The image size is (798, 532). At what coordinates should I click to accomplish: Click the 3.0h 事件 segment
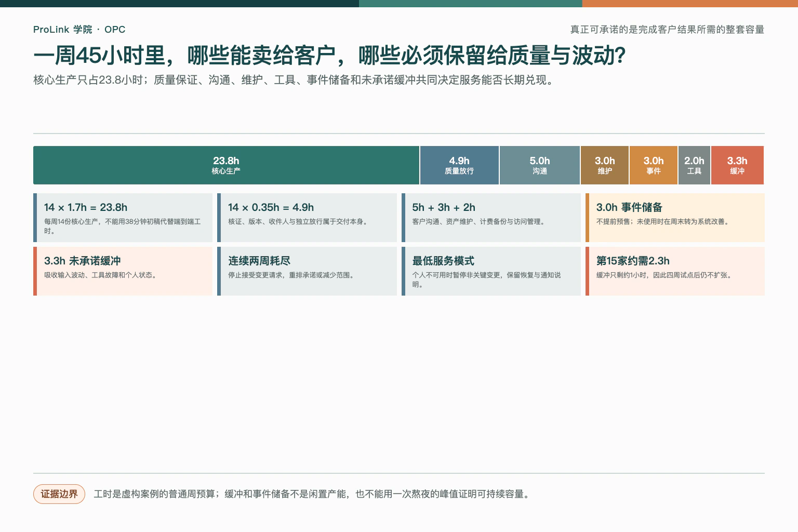point(654,165)
